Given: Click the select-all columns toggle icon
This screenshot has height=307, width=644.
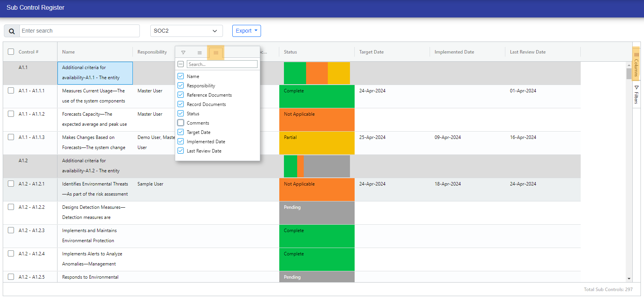Looking at the screenshot, I should tap(181, 64).
